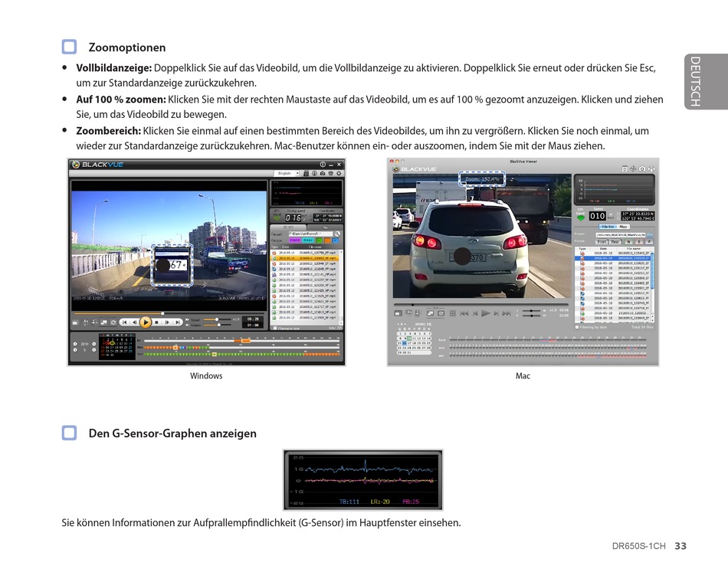The width and height of the screenshot is (728, 582).
Task: Select the blue highlighted file row in Mac list
Action: (613, 258)
